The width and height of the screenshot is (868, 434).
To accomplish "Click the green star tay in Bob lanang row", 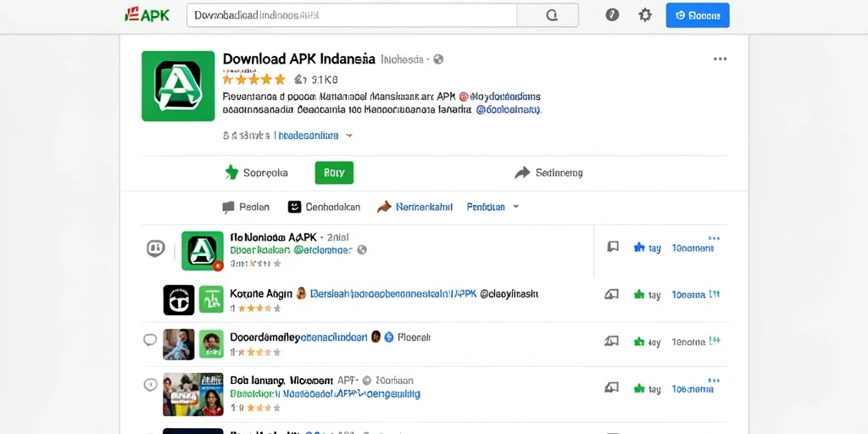I will pyautogui.click(x=647, y=388).
